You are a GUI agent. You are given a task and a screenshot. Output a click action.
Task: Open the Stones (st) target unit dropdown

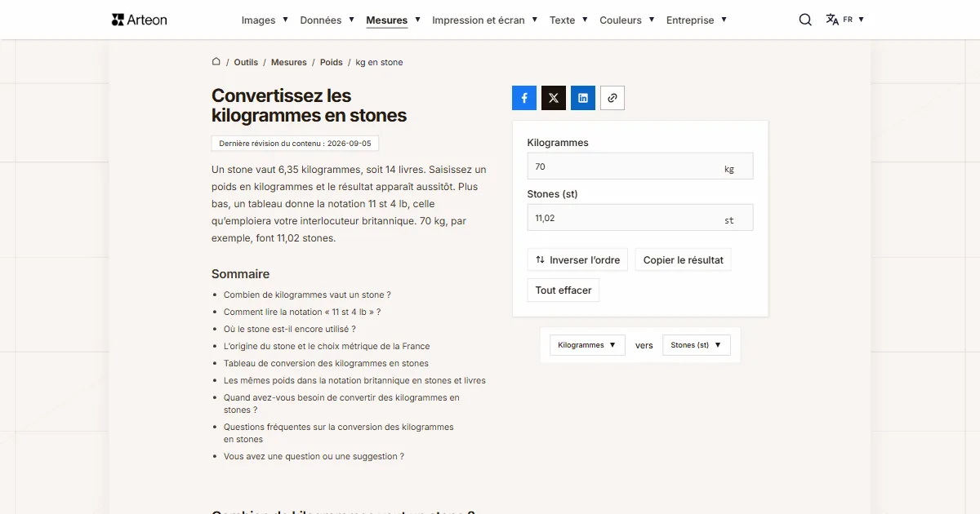click(x=697, y=345)
